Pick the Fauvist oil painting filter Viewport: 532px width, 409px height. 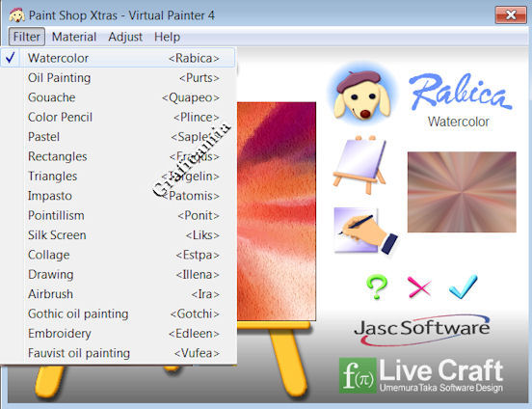pyautogui.click(x=118, y=353)
